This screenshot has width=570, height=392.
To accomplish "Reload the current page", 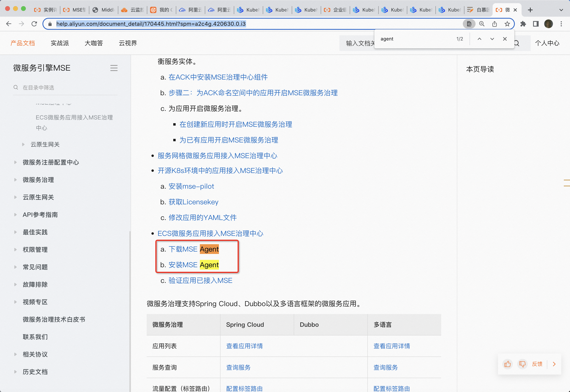I will tap(34, 24).
